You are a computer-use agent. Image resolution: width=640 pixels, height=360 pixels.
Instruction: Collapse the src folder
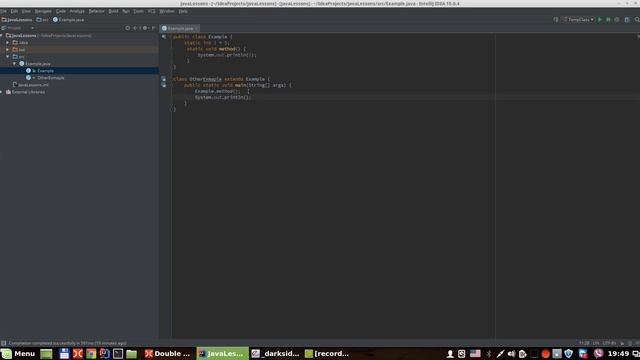click(x=8, y=56)
